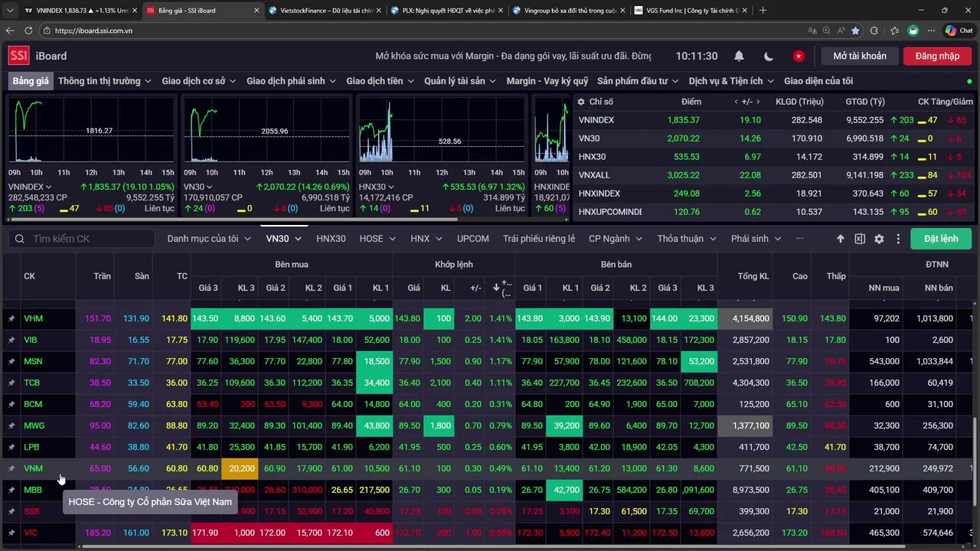Switch +/- display with right chevron in index panel
Image resolution: width=980 pixels, height=551 pixels.
pos(759,102)
